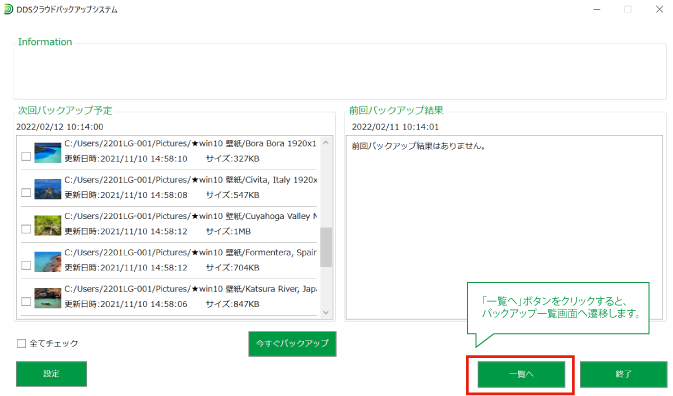This screenshot has width=673, height=396.
Task: Check the Civita, Italy file checkbox
Action: [26, 192]
